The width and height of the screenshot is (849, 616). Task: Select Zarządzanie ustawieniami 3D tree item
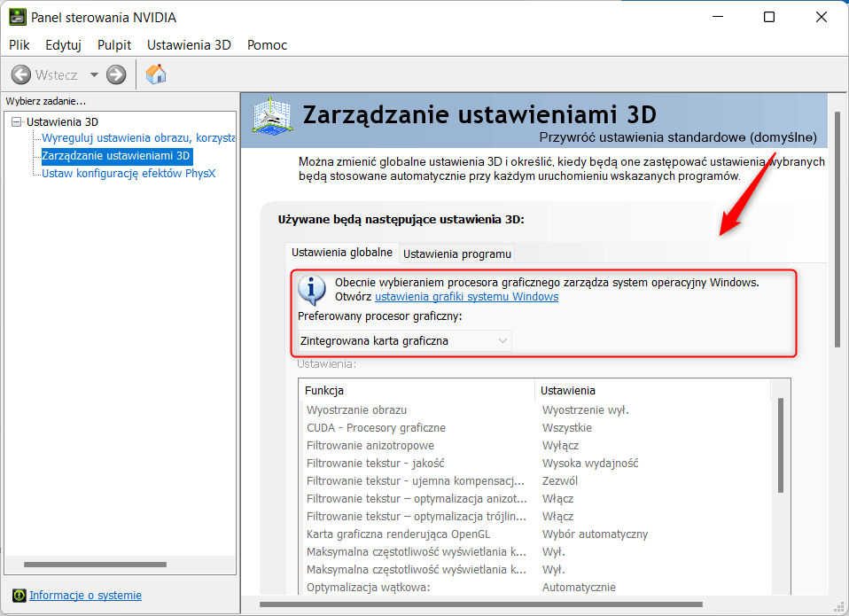point(116,156)
